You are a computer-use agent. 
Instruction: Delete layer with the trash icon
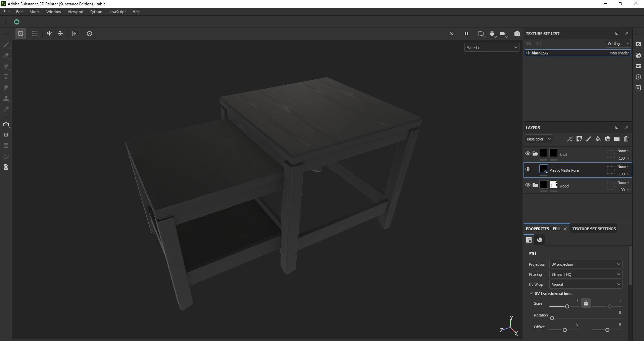(x=626, y=139)
